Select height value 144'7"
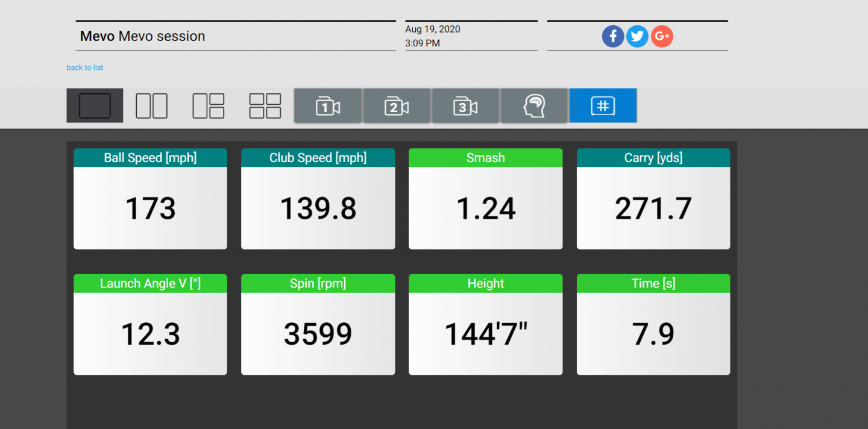This screenshot has width=868, height=429. tap(485, 334)
